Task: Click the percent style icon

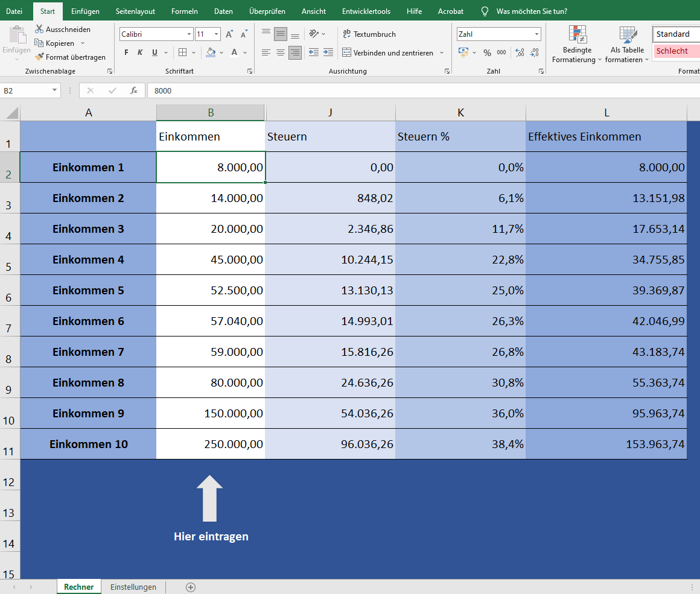Action: (x=487, y=53)
